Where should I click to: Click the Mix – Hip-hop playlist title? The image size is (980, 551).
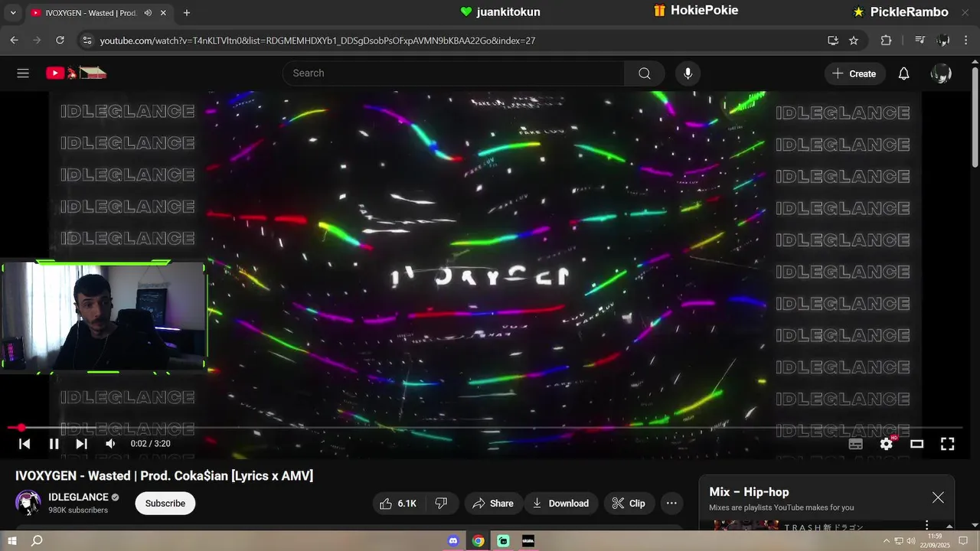point(749,492)
